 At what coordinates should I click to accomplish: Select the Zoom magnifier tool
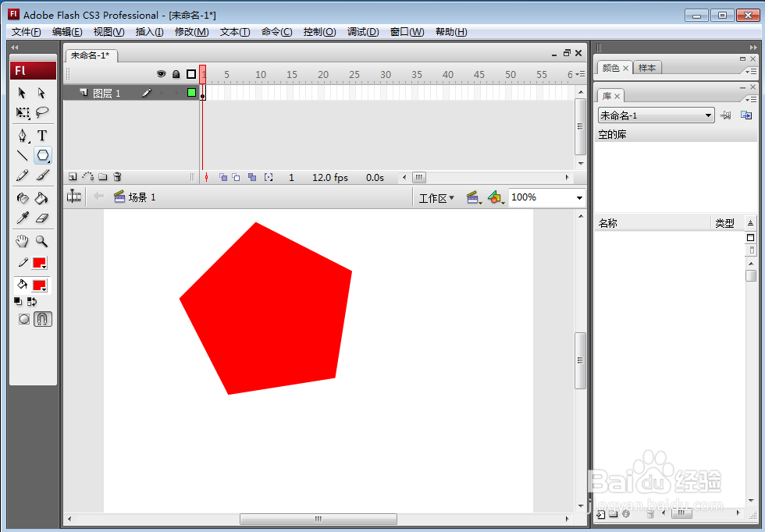pos(42,241)
